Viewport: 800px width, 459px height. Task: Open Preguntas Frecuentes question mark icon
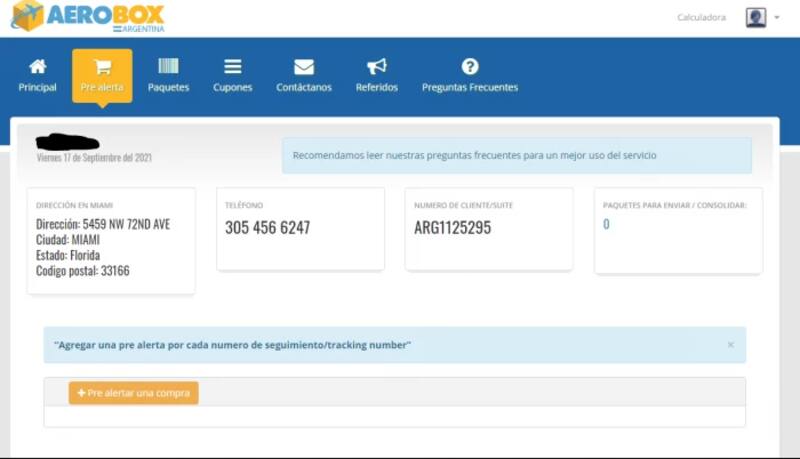tap(470, 67)
